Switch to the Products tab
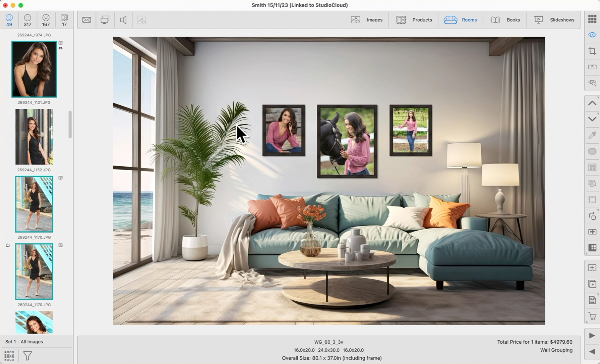The height and width of the screenshot is (364, 600). click(414, 20)
